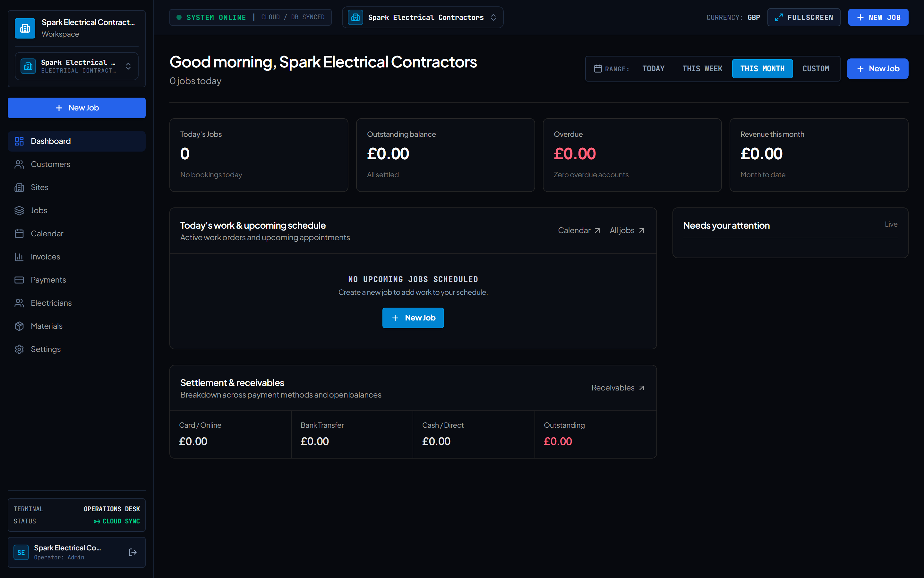Click the OPERATIONS DESK terminal label
Image resolution: width=924 pixels, height=578 pixels.
(x=112, y=509)
